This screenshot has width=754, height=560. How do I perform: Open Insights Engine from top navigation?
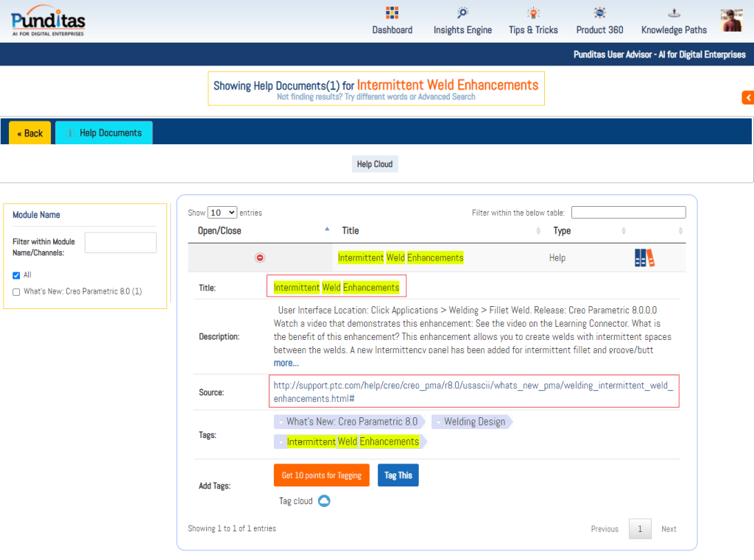tap(462, 13)
